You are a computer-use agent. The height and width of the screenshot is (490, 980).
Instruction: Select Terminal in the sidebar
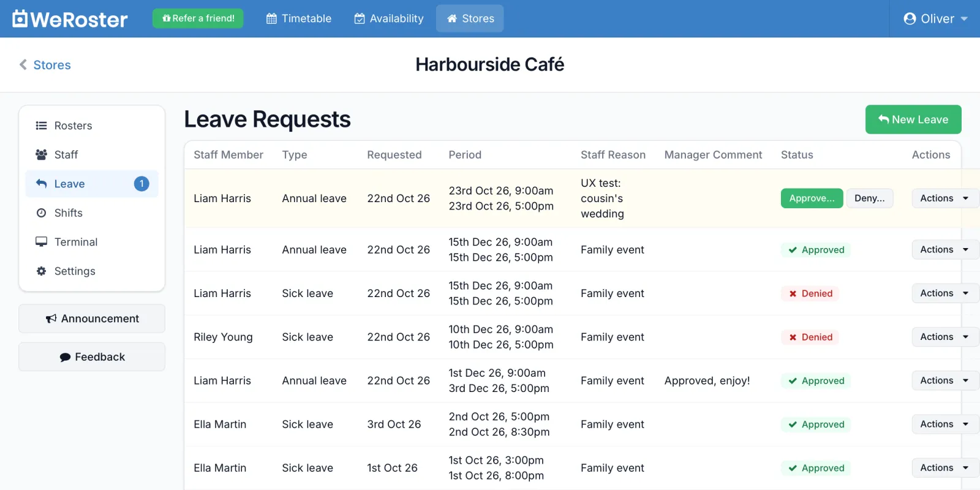pyautogui.click(x=92, y=241)
